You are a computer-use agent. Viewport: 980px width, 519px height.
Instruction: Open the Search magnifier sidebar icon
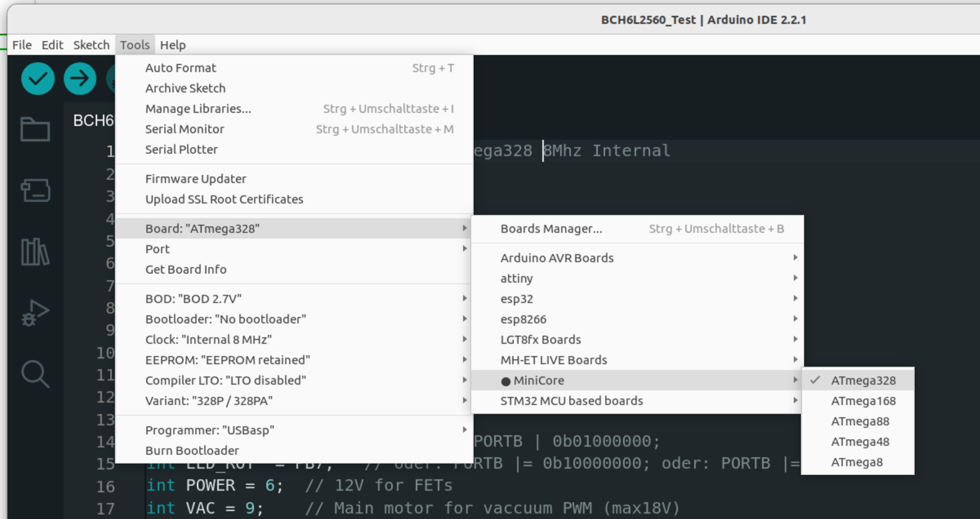coord(35,374)
